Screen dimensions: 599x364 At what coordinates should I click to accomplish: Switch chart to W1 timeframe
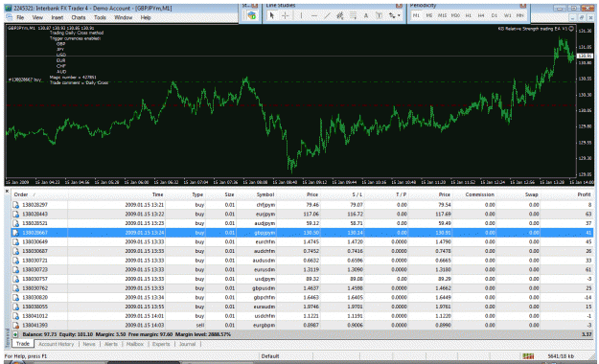point(507,15)
